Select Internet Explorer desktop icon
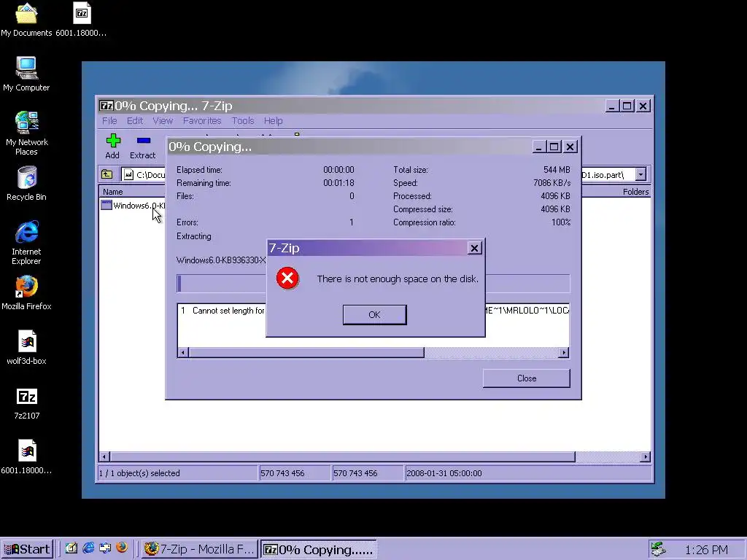 [26, 243]
